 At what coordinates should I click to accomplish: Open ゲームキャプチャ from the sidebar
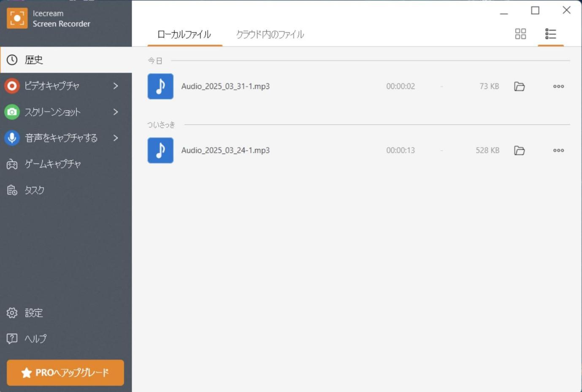point(66,164)
